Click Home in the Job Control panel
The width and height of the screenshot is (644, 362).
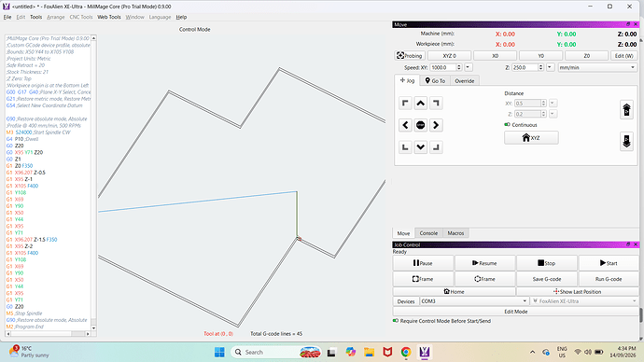[455, 291]
